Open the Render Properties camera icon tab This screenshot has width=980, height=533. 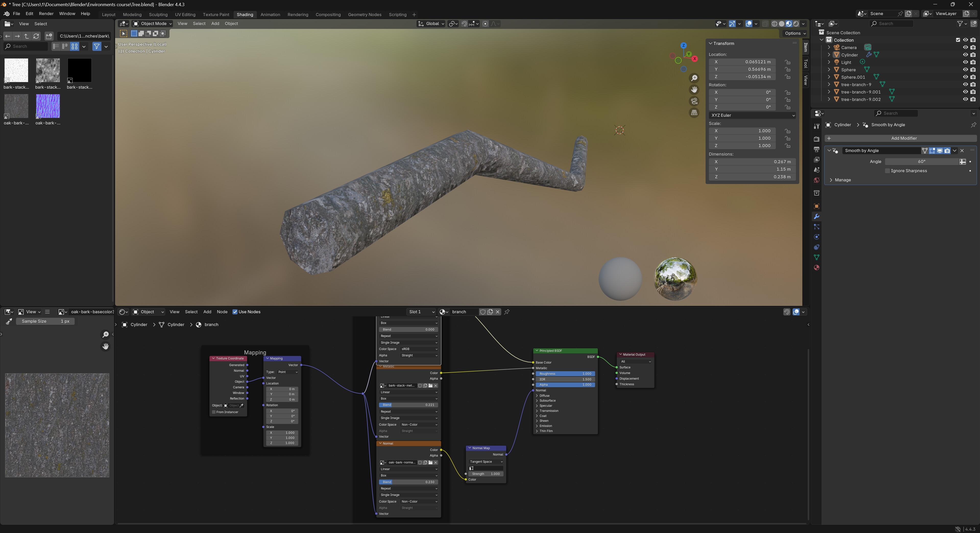816,138
